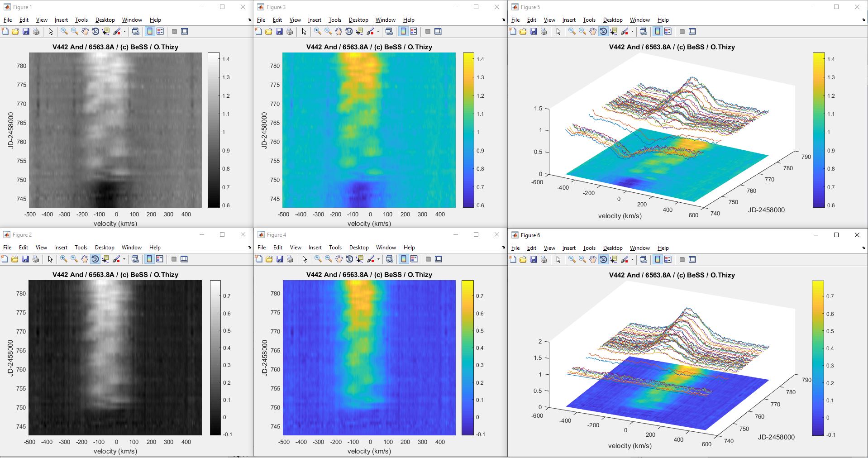
Task: Open the Insert menu in Figure 2
Action: pos(61,248)
